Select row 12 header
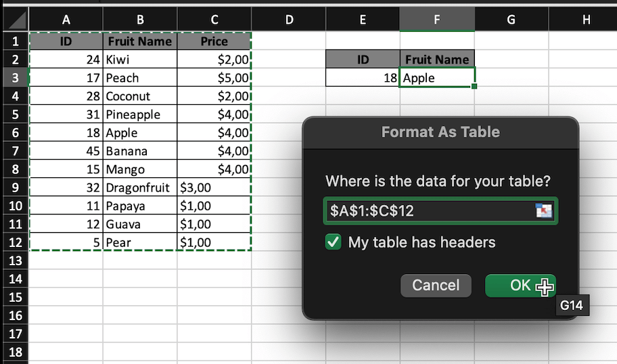The height and width of the screenshot is (364, 617). (16, 242)
